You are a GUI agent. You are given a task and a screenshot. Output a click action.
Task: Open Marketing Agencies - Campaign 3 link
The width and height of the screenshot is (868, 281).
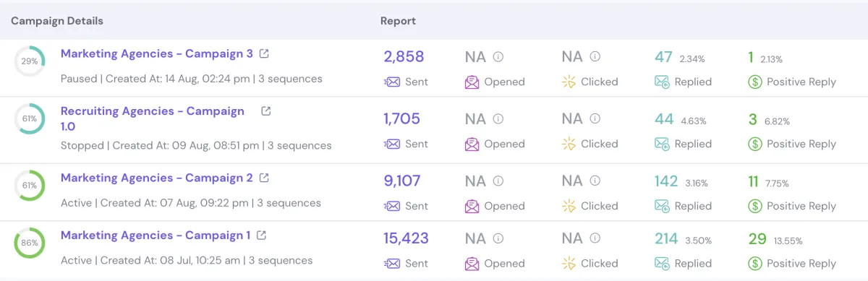coord(157,53)
